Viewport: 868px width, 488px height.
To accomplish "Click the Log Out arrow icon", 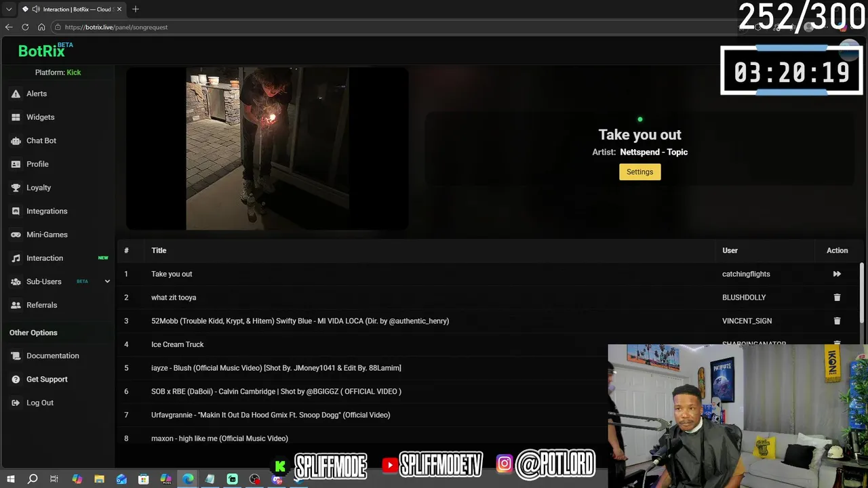I will [16, 403].
